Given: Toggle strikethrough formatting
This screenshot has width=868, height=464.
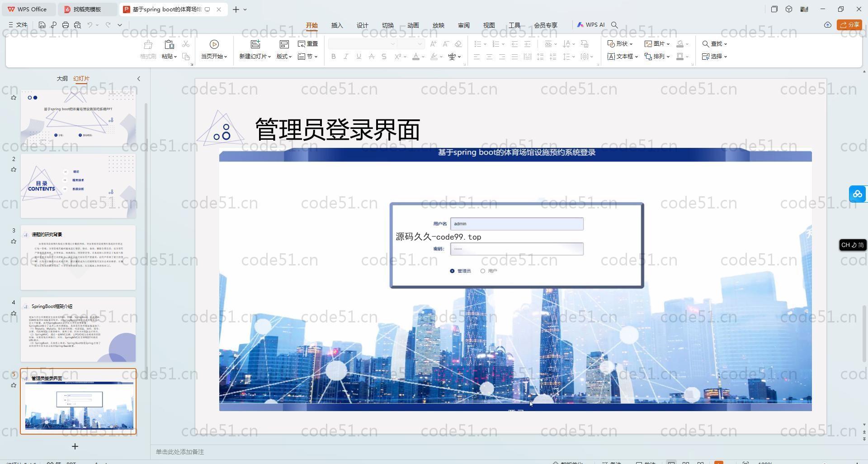Looking at the screenshot, I should coord(371,57).
